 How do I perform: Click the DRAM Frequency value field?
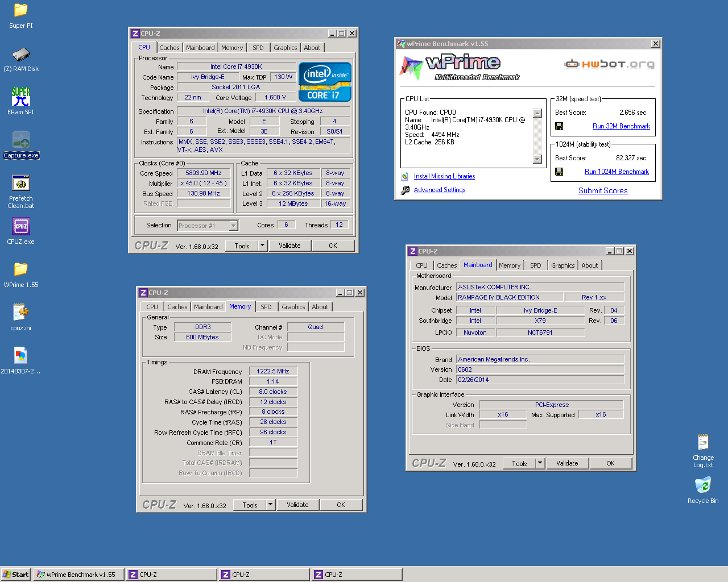[x=273, y=372]
